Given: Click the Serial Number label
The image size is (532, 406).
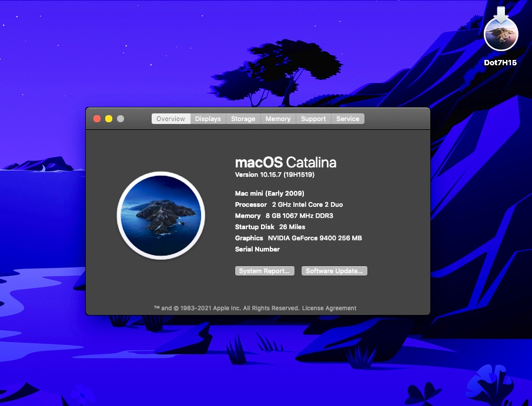Looking at the screenshot, I should click(257, 249).
